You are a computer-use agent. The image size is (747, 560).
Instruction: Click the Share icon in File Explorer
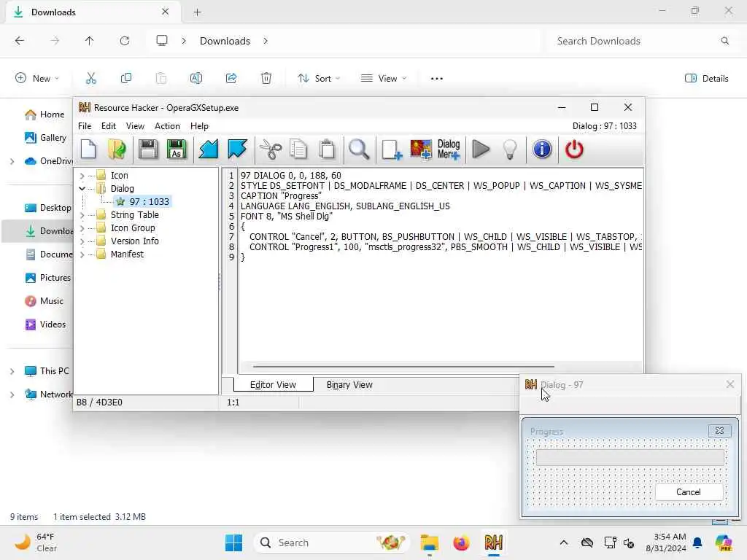(x=231, y=79)
